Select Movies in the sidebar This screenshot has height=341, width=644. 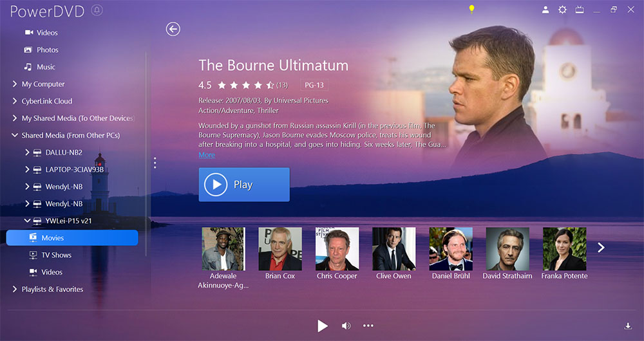coord(72,237)
